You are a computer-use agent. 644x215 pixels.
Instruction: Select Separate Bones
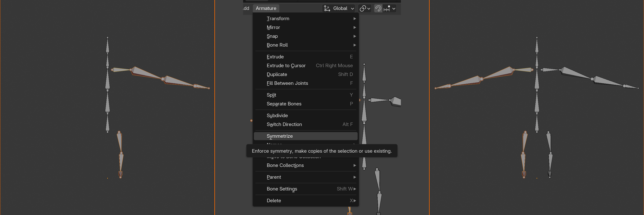tap(306, 104)
